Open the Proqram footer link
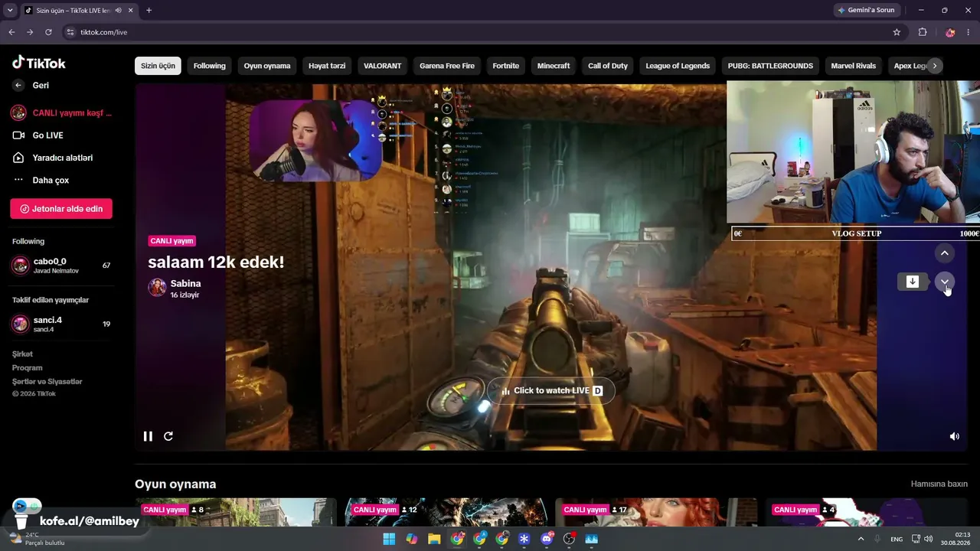 [x=27, y=368]
